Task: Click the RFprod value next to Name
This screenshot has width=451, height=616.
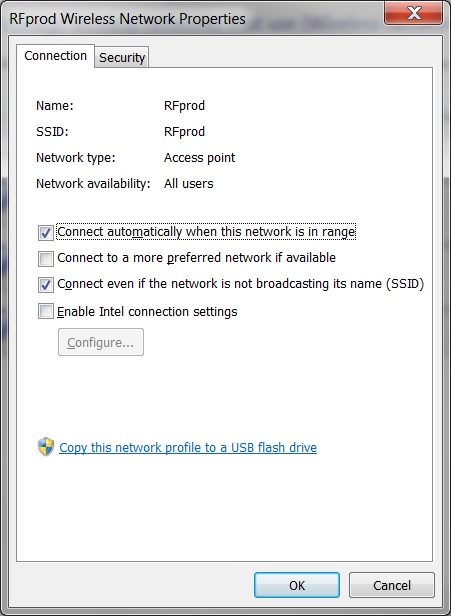Action: (x=184, y=106)
